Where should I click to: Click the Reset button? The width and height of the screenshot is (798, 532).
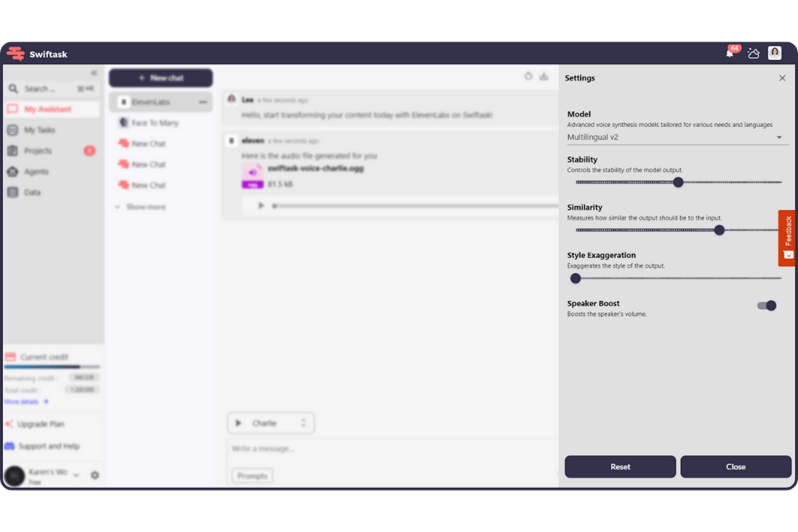(620, 467)
